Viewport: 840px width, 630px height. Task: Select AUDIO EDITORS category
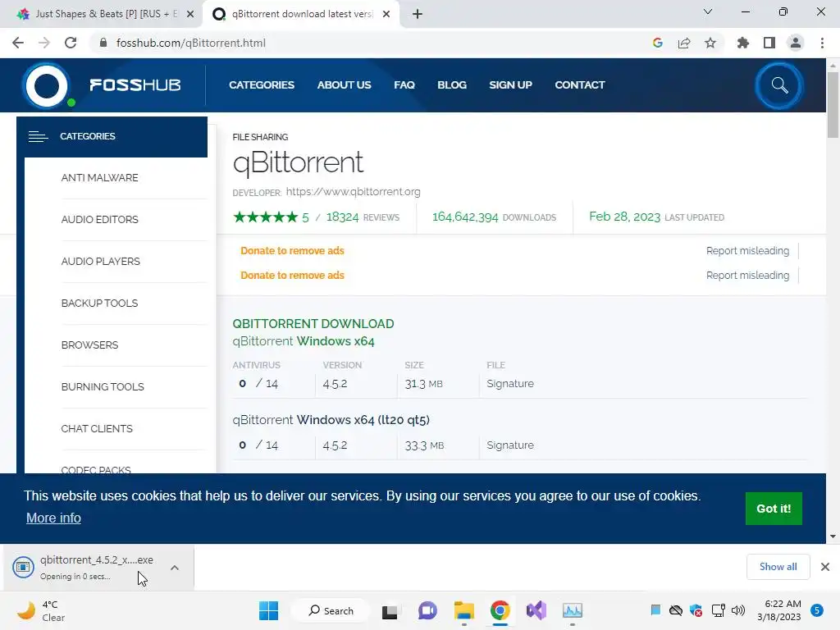click(x=99, y=219)
